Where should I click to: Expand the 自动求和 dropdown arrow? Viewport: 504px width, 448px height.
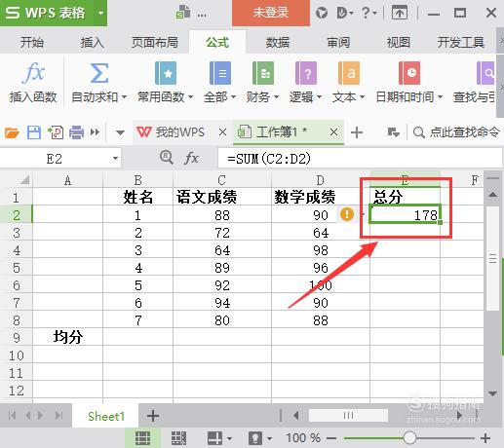click(124, 96)
